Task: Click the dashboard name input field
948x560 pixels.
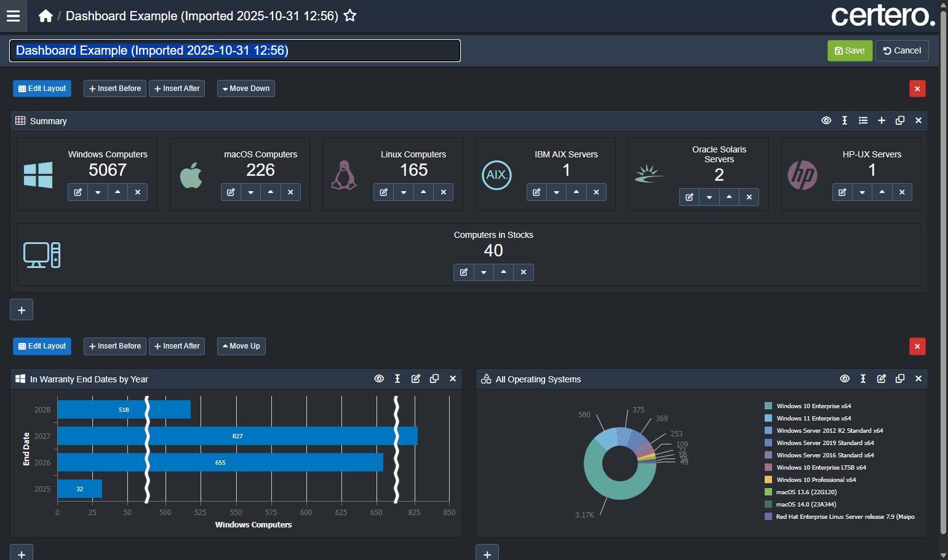Action: [x=234, y=50]
